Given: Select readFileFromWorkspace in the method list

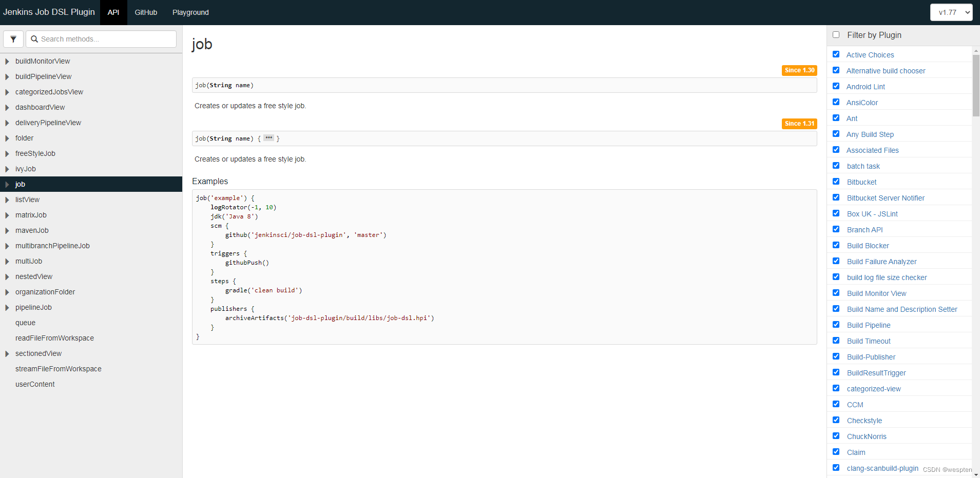Looking at the screenshot, I should [x=54, y=338].
